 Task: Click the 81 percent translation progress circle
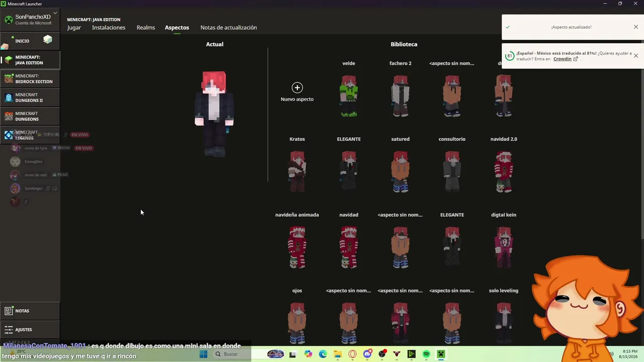509,56
